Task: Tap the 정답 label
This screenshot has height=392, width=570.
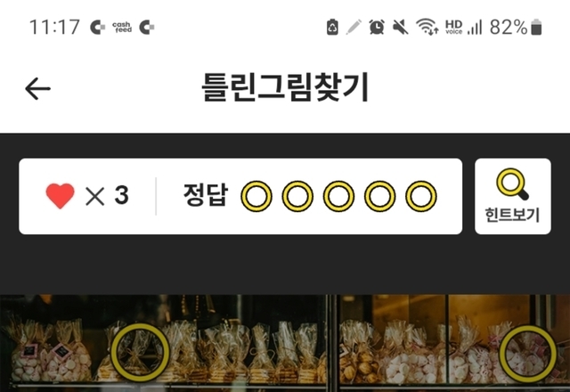Action: pyautogui.click(x=206, y=195)
